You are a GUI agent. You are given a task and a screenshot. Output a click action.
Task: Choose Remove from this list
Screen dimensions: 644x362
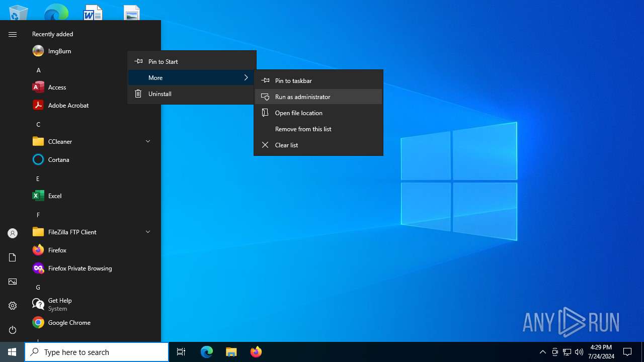point(318,129)
